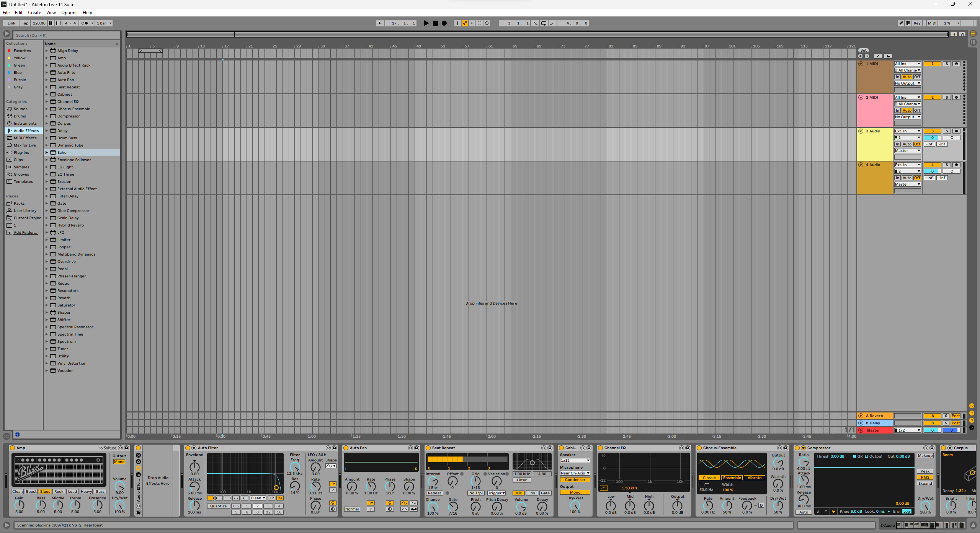Click the Re-enable Automation arrow
The width and height of the screenshot is (980, 533).
pyautogui.click(x=472, y=23)
